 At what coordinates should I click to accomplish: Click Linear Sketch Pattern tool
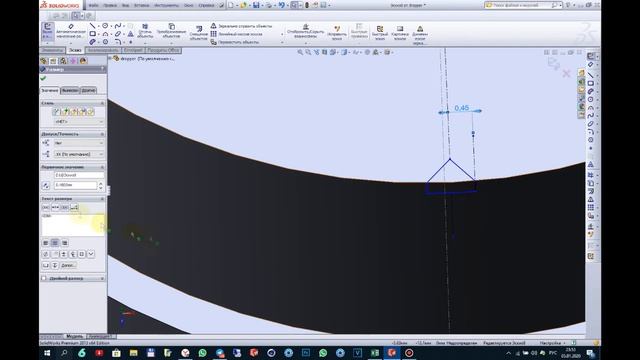[x=236, y=34]
